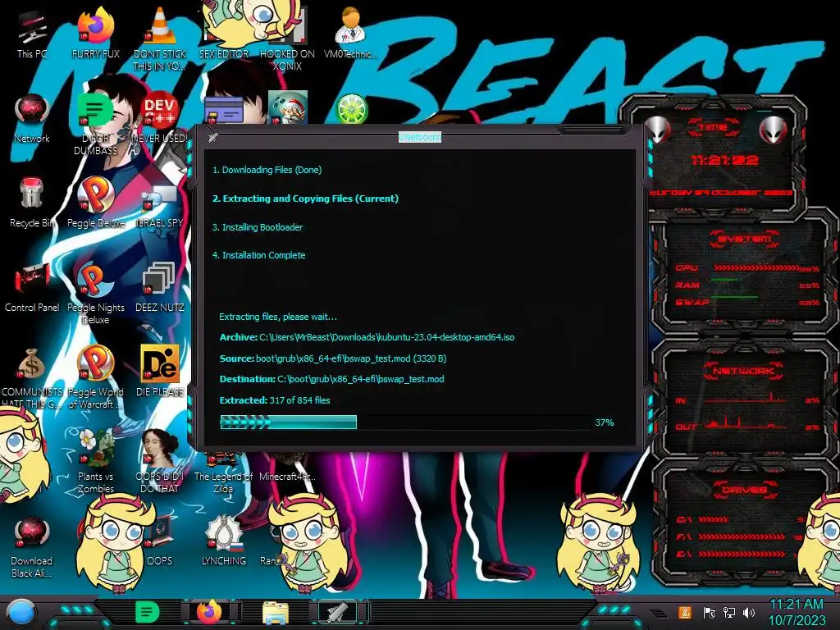Click the right alien head in TIME gadget
Viewport: 840px width, 630px height.
773,130
